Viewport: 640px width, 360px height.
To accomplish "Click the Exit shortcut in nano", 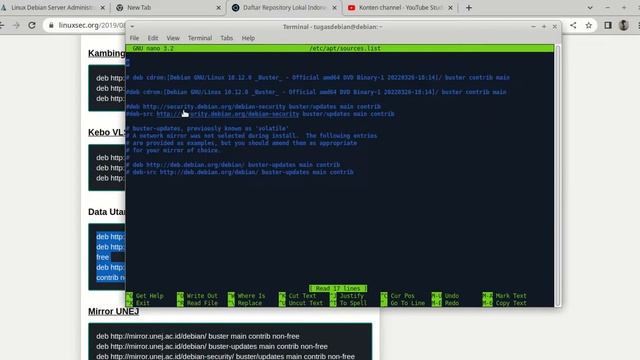I will [x=138, y=303].
